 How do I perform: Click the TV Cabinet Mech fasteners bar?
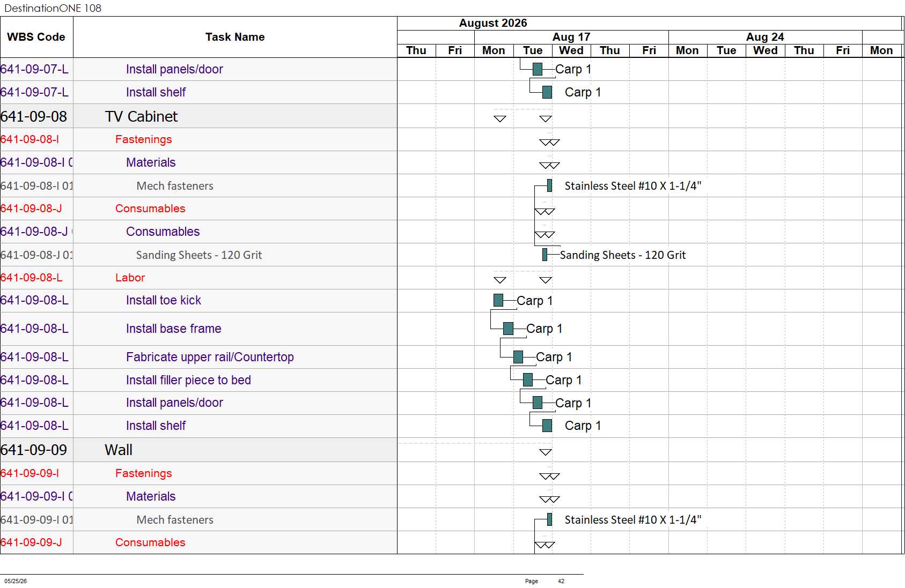(549, 185)
